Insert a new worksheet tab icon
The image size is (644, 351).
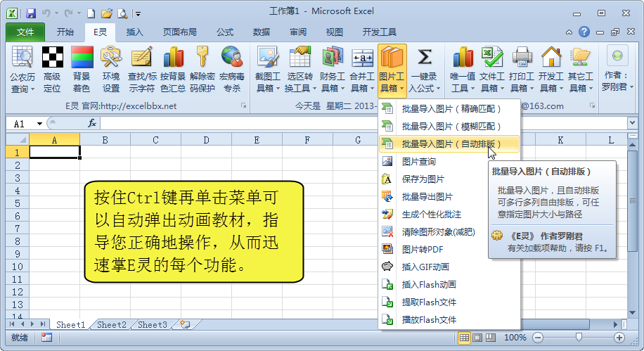pos(186,325)
